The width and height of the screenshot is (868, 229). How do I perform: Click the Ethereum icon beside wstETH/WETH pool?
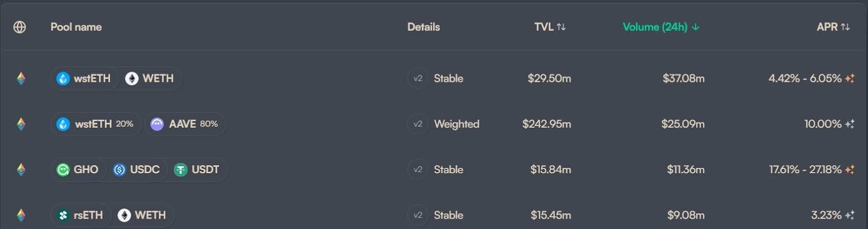pyautogui.click(x=21, y=78)
